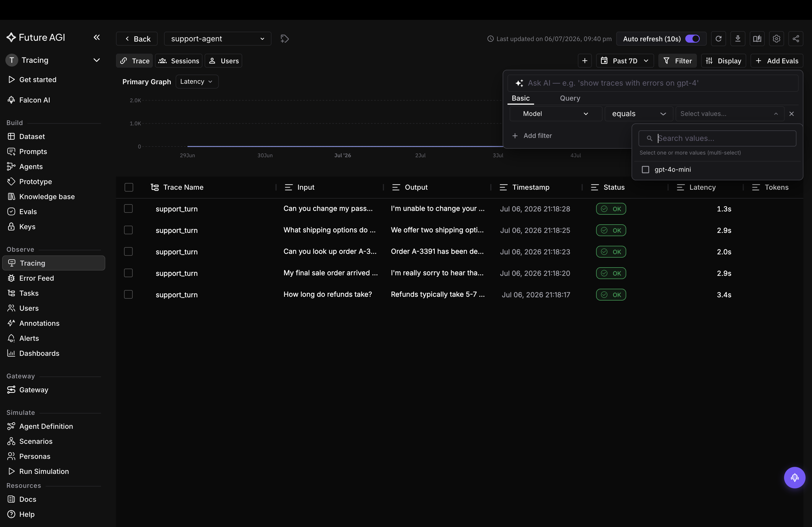
Task: Open Prototype in the sidebar
Action: (x=35, y=181)
